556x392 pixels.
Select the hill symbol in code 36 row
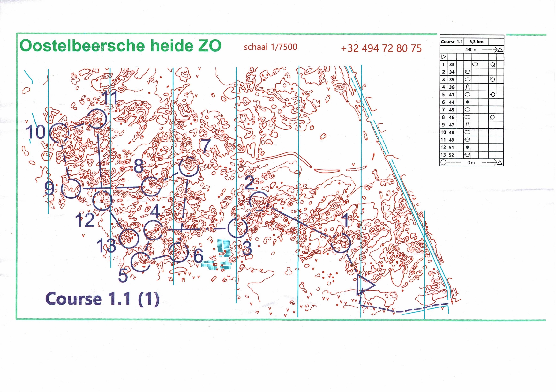click(468, 87)
